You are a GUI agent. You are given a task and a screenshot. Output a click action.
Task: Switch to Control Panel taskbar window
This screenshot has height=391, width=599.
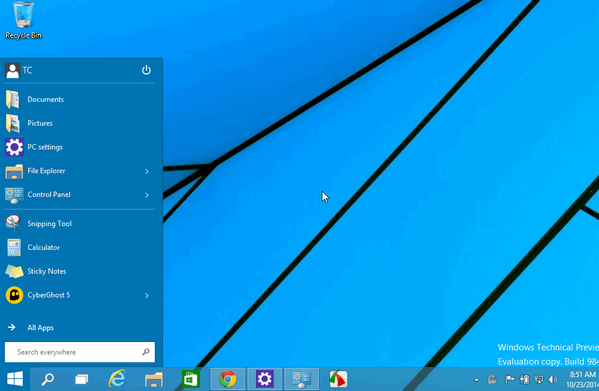pos(302,379)
